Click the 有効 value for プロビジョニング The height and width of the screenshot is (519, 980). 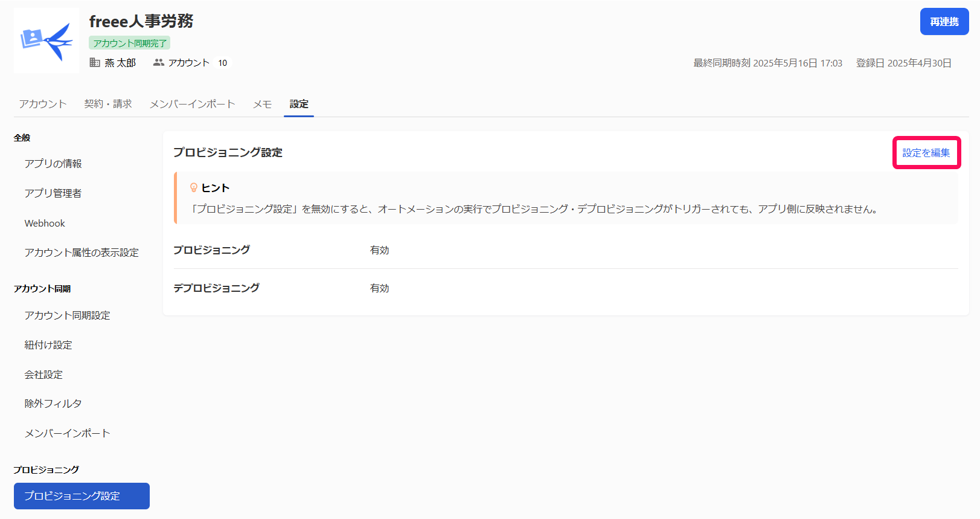pos(380,250)
